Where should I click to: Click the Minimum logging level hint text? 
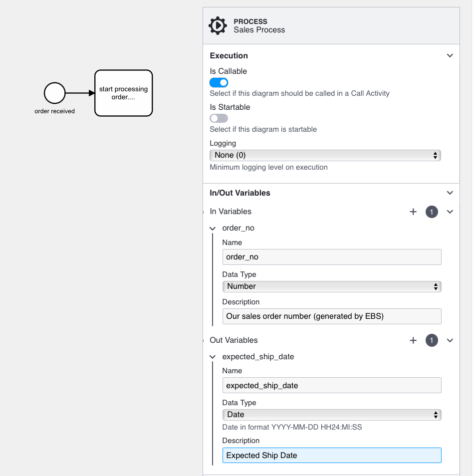pyautogui.click(x=268, y=167)
